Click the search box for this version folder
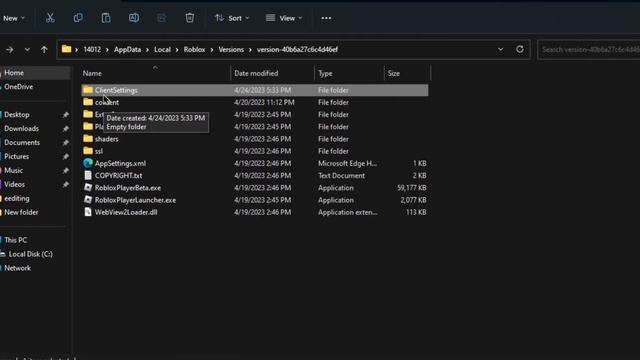Screen dimensions: 640x360 point(589,49)
